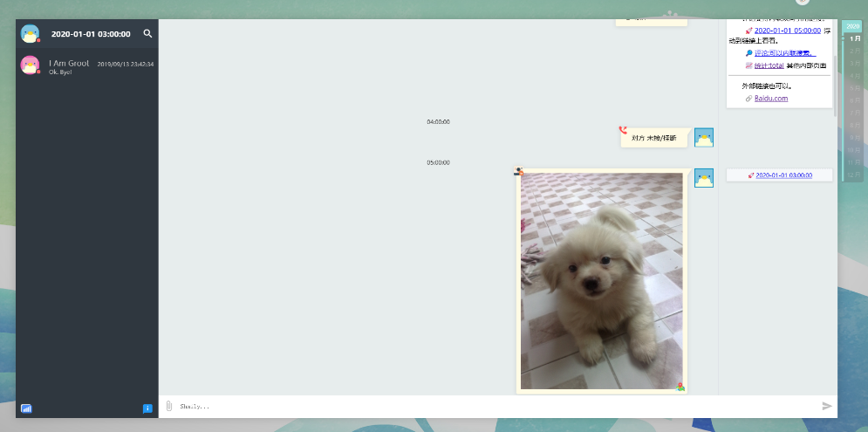Image resolution: width=868 pixels, height=432 pixels.
Task: Click the 统计:total link in notes panel
Action: 769,65
